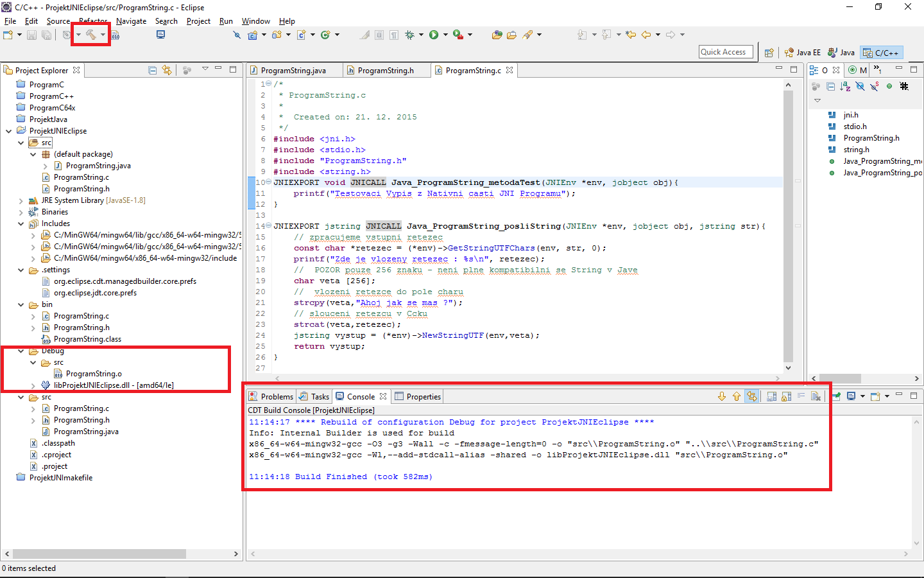Pin the Console view

tap(836, 396)
